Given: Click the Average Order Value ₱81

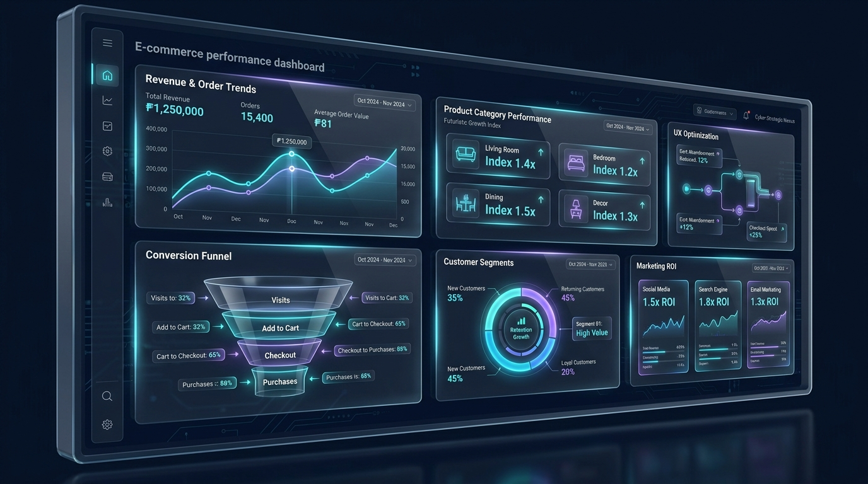Looking at the screenshot, I should point(323,124).
